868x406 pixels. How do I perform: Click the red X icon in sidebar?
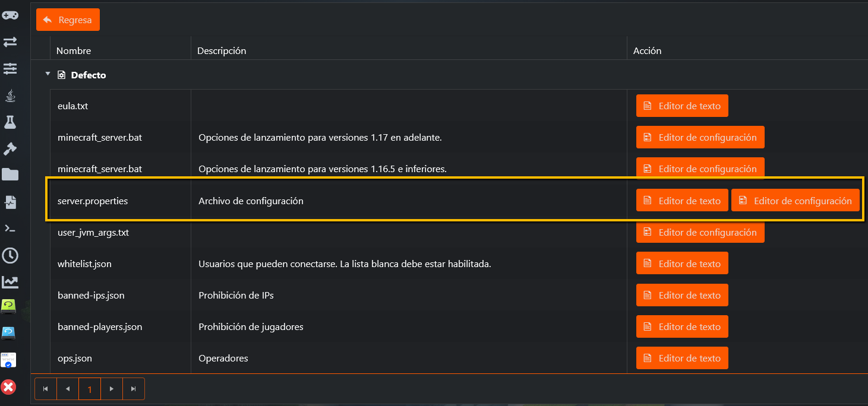[x=9, y=388]
